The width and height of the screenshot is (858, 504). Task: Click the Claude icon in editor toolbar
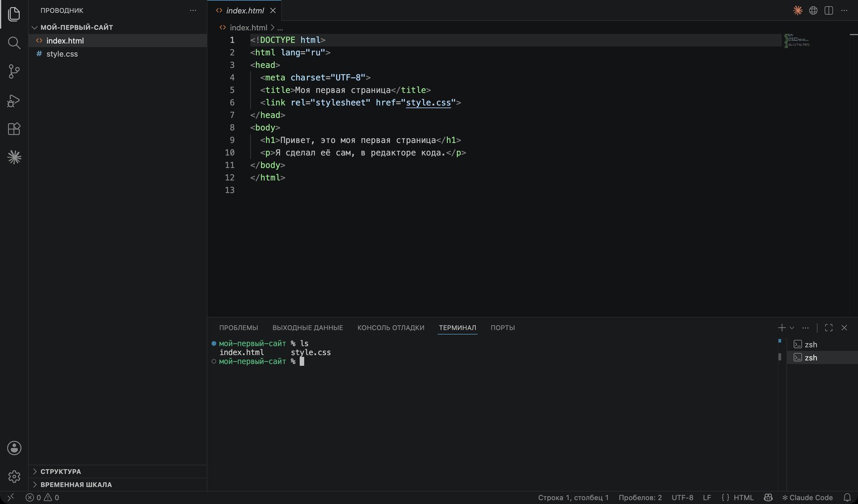[x=798, y=10]
